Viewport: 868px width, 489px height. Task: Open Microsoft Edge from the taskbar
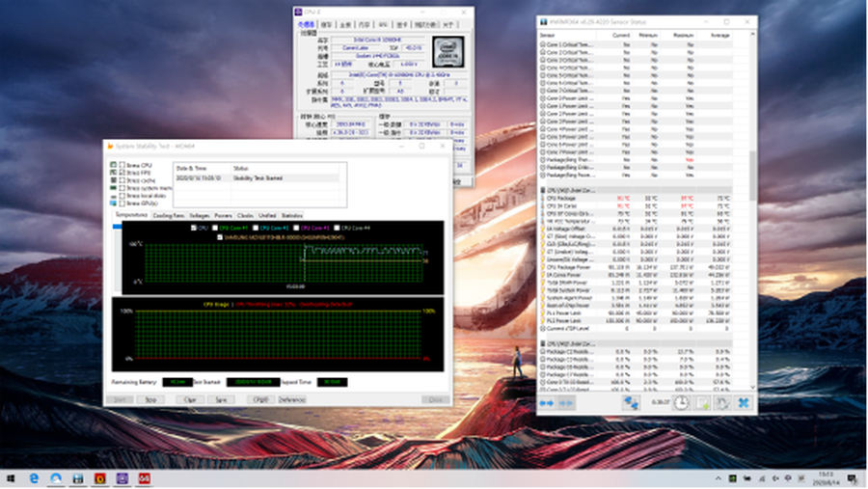click(x=35, y=477)
